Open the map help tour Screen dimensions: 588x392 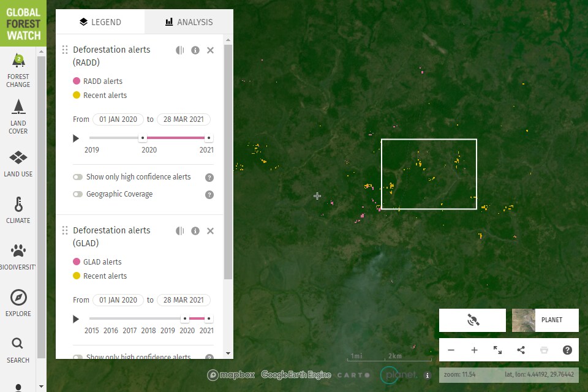pyautogui.click(x=567, y=350)
